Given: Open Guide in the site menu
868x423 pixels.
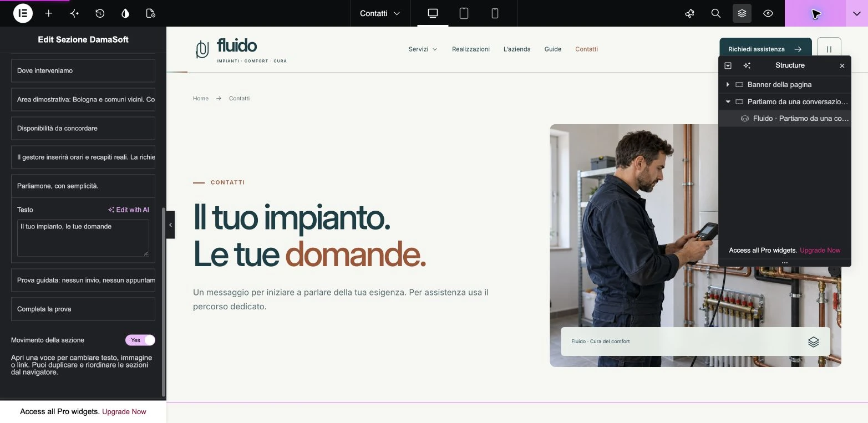Looking at the screenshot, I should pyautogui.click(x=553, y=49).
